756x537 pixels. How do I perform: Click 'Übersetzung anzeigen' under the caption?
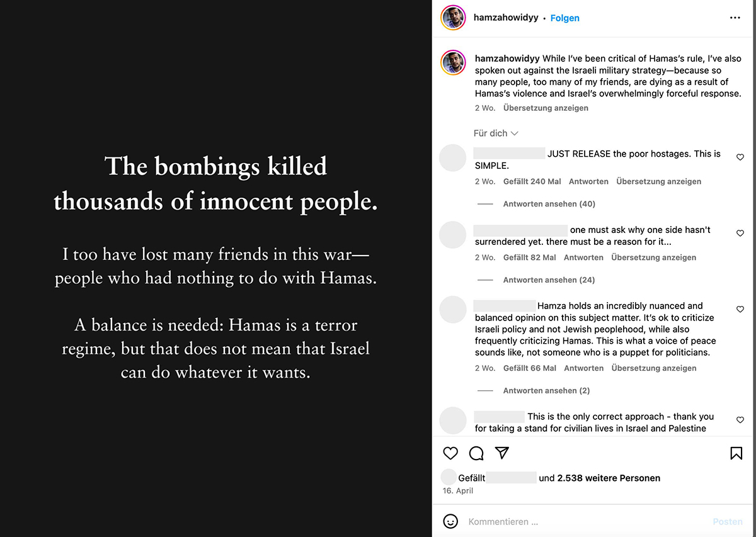pos(546,108)
